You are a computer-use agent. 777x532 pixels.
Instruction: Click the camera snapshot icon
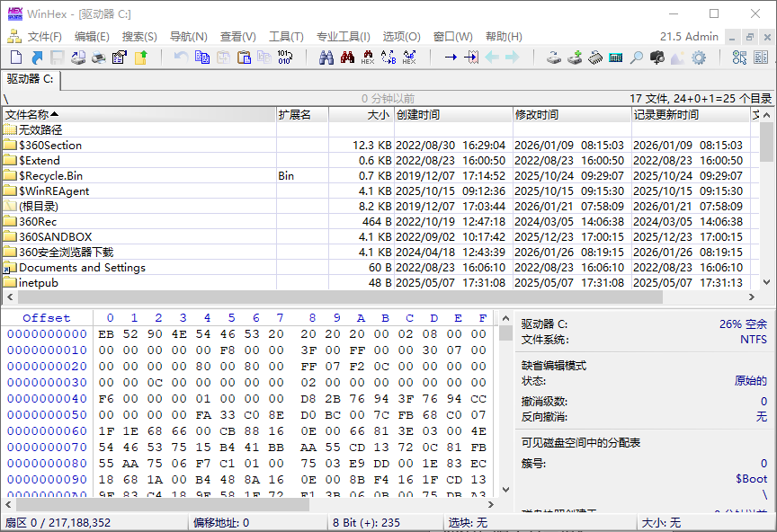pyautogui.click(x=657, y=58)
